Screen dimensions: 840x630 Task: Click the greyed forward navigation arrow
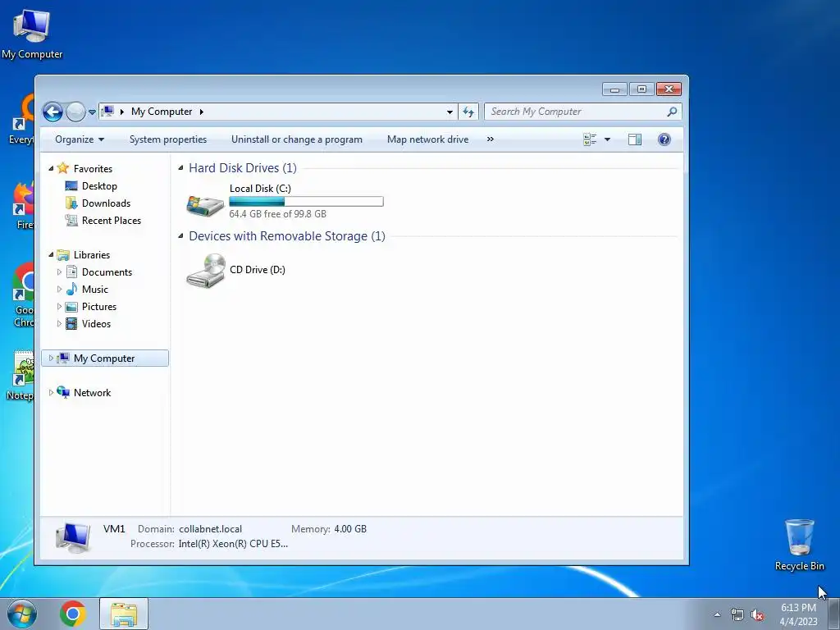pos(75,112)
